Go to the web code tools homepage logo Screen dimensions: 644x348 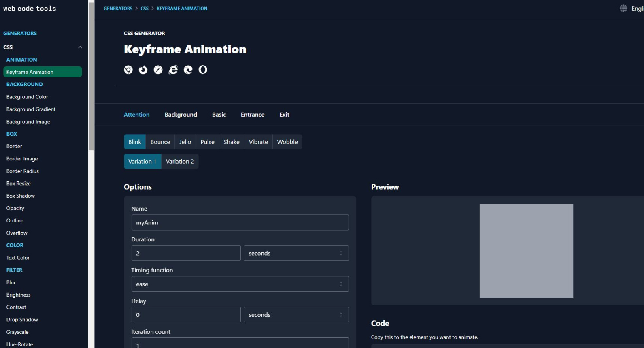click(30, 9)
